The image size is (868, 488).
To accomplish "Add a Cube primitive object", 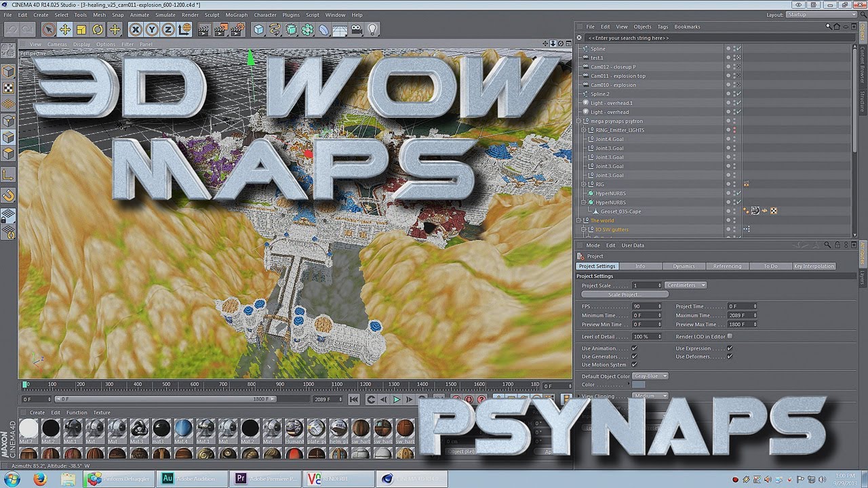I will [258, 29].
